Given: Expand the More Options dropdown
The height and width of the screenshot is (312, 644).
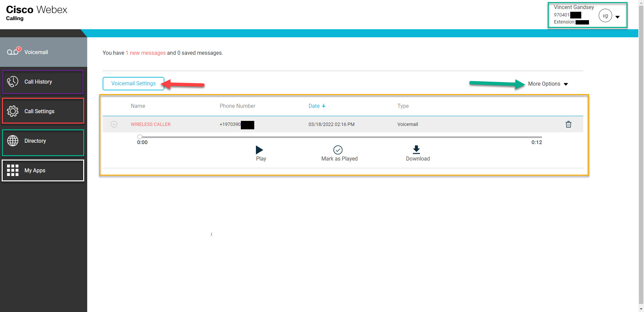Looking at the screenshot, I should click(x=548, y=84).
